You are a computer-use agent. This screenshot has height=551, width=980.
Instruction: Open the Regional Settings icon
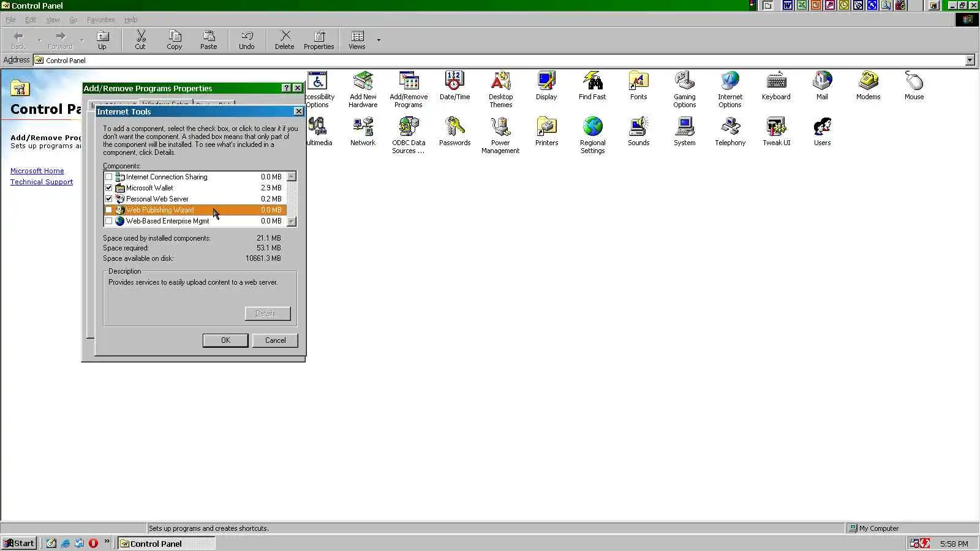pos(592,135)
